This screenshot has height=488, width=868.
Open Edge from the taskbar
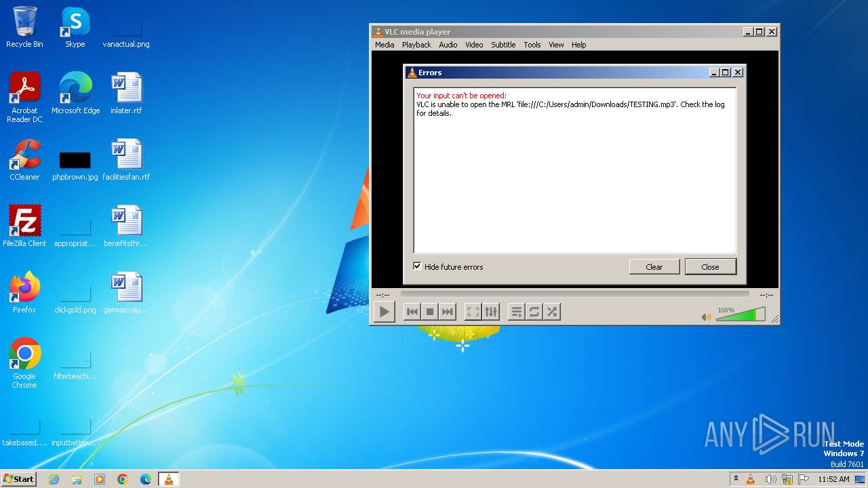(x=146, y=479)
